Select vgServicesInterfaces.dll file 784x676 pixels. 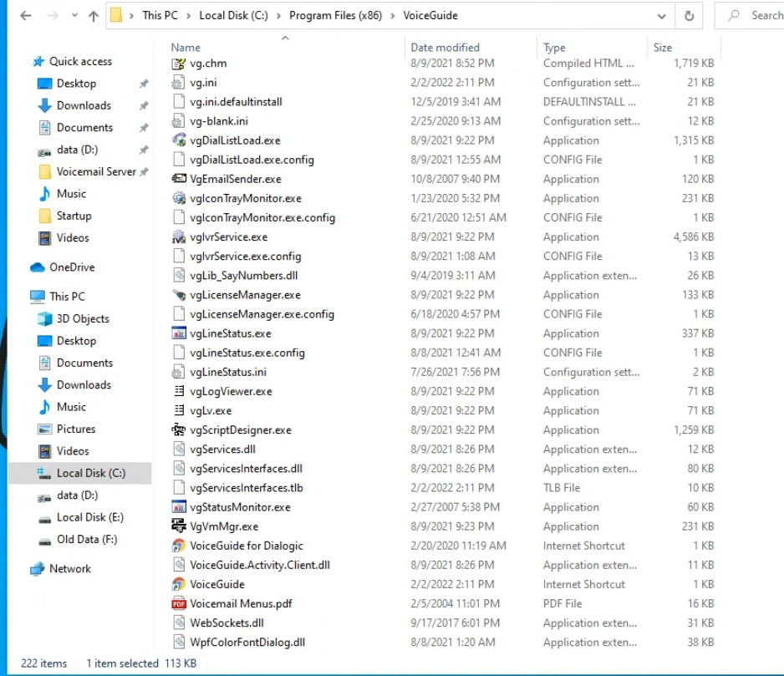pos(246,469)
